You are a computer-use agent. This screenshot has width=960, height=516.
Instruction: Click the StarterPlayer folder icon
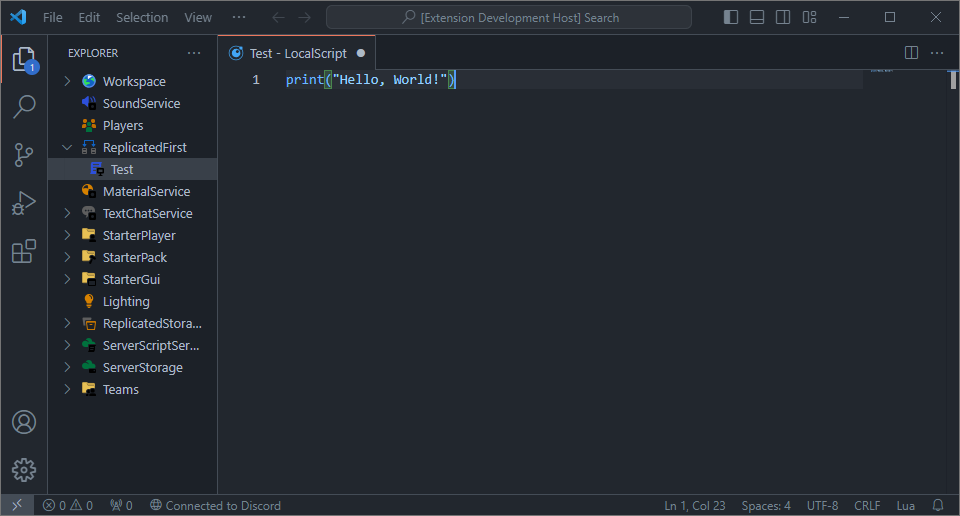tap(89, 235)
